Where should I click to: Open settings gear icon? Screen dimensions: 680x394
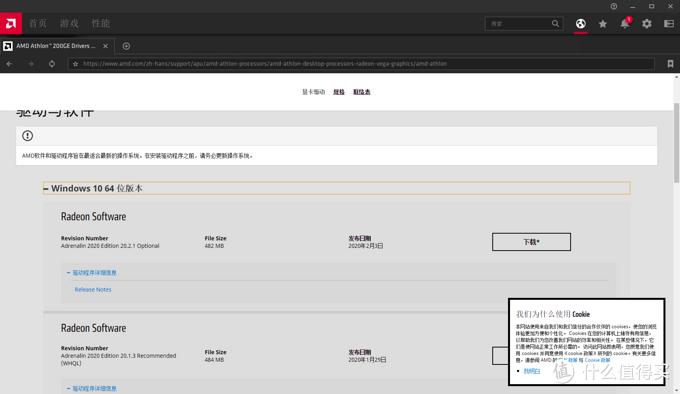pyautogui.click(x=647, y=23)
